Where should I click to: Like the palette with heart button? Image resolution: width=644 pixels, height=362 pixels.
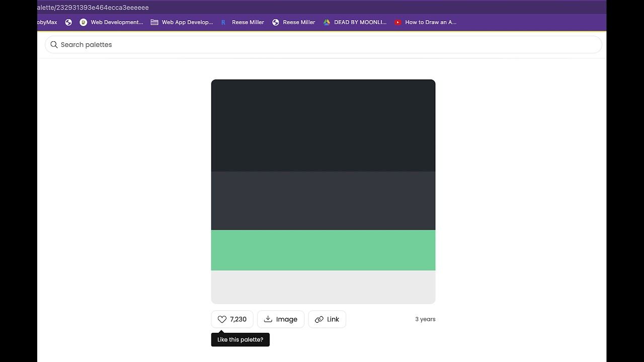232,319
